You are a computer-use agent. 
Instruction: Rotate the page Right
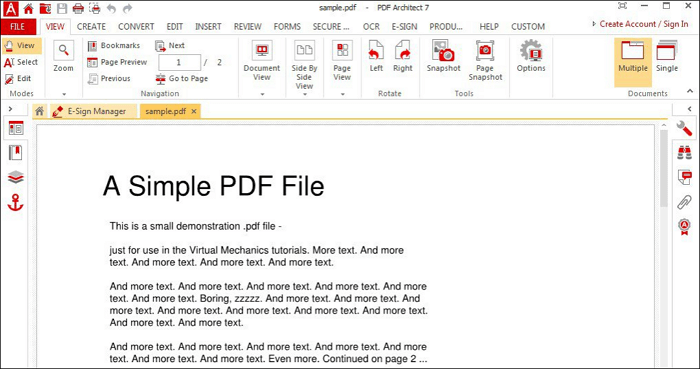403,51
